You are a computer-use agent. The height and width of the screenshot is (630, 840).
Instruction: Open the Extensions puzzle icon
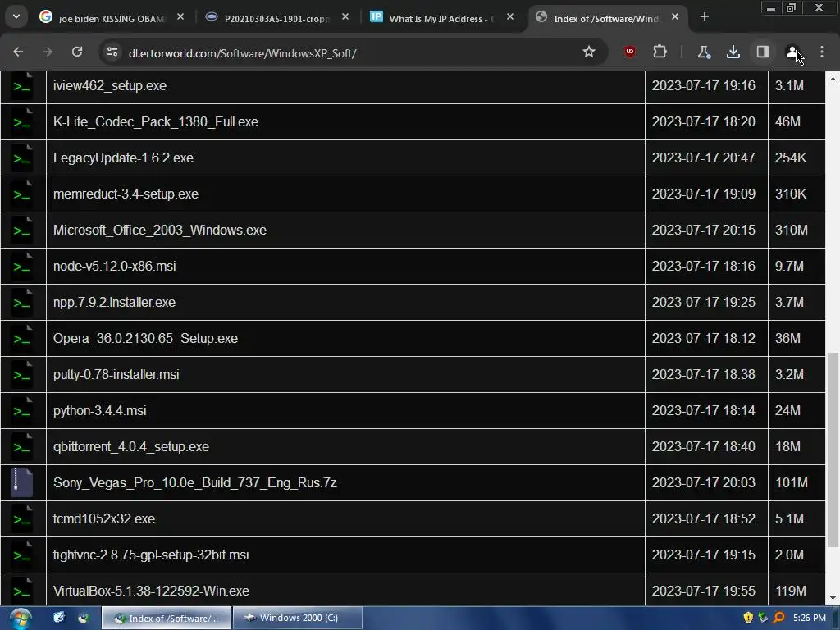click(x=660, y=52)
